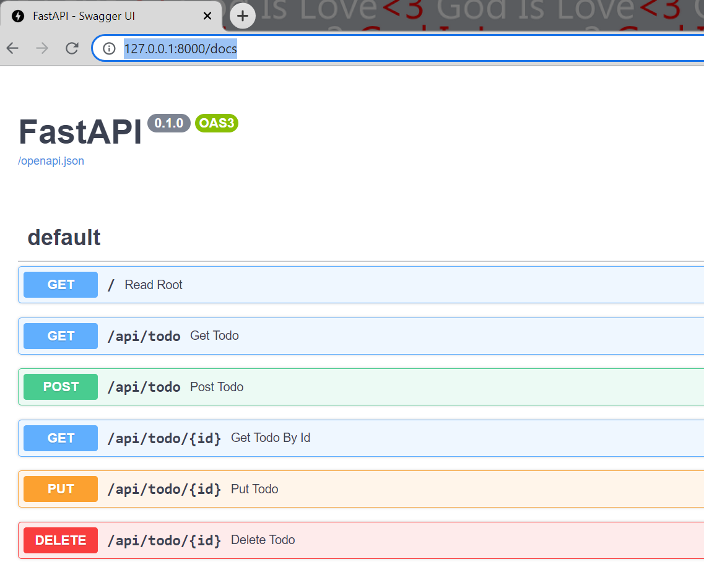Click the GET badge for Read Root
Image resolution: width=704 pixels, height=588 pixels.
61,285
